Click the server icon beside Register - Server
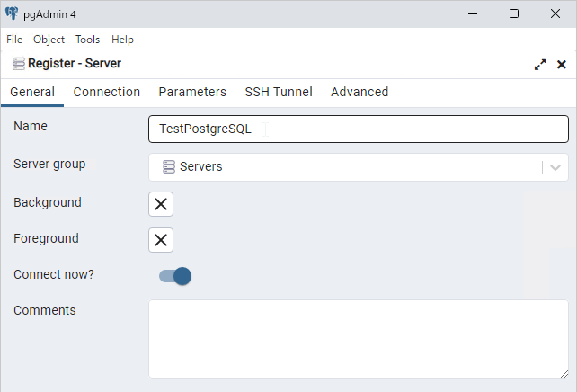577x392 pixels. [x=19, y=64]
